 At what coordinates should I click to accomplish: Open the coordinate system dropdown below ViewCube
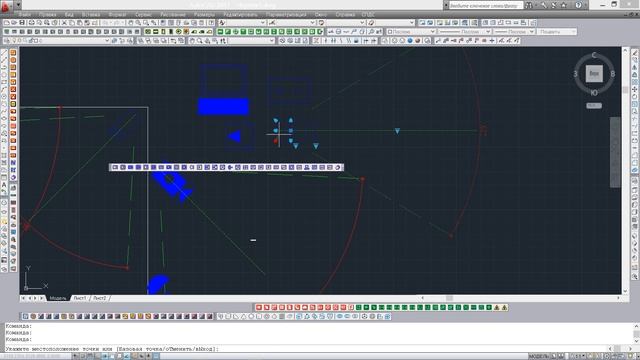[x=594, y=105]
